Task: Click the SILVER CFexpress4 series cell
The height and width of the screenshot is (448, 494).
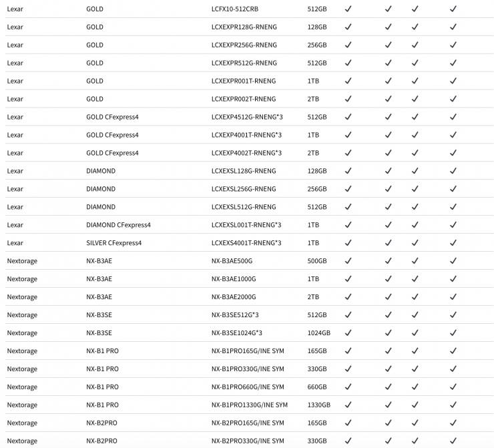Action: click(x=113, y=243)
